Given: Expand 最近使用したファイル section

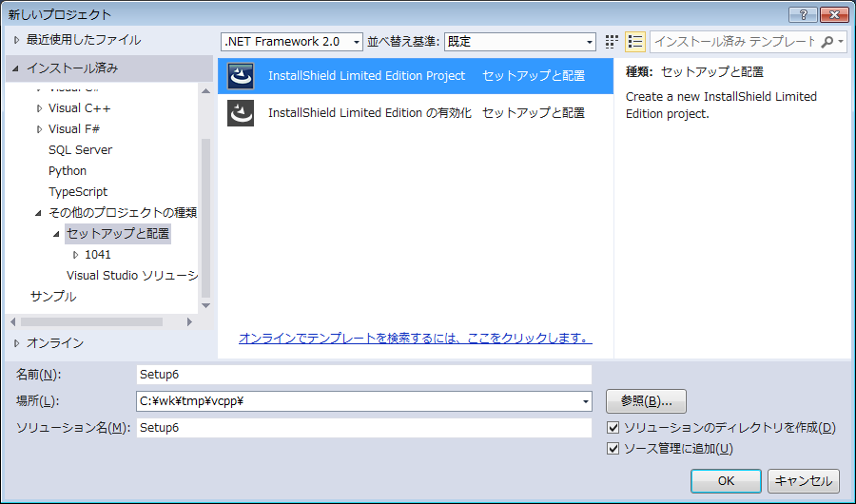Looking at the screenshot, I should click(16, 40).
